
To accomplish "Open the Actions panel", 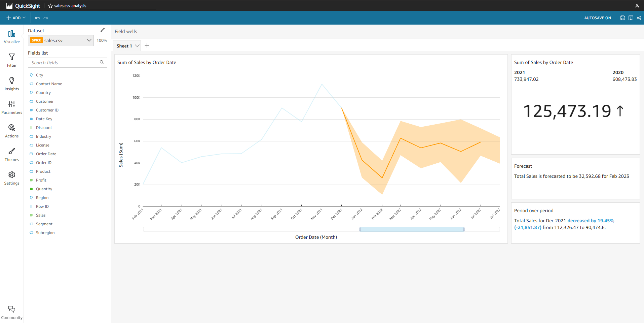I will pos(12,131).
